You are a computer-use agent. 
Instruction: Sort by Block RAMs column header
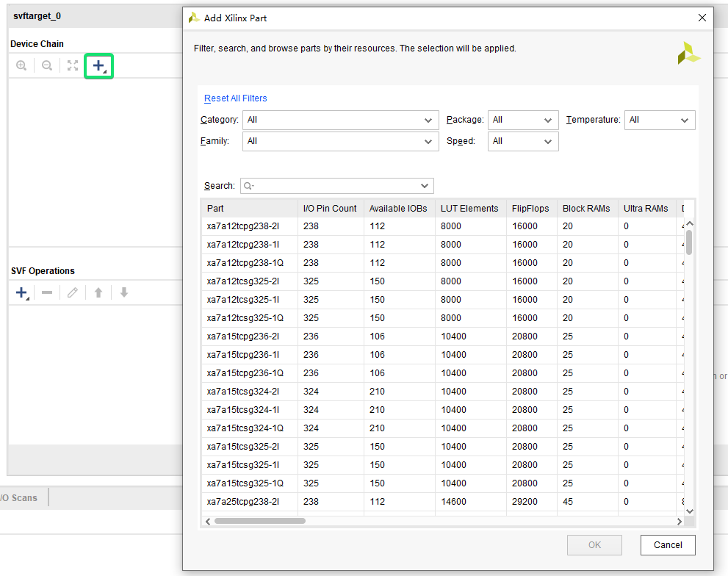pos(586,209)
